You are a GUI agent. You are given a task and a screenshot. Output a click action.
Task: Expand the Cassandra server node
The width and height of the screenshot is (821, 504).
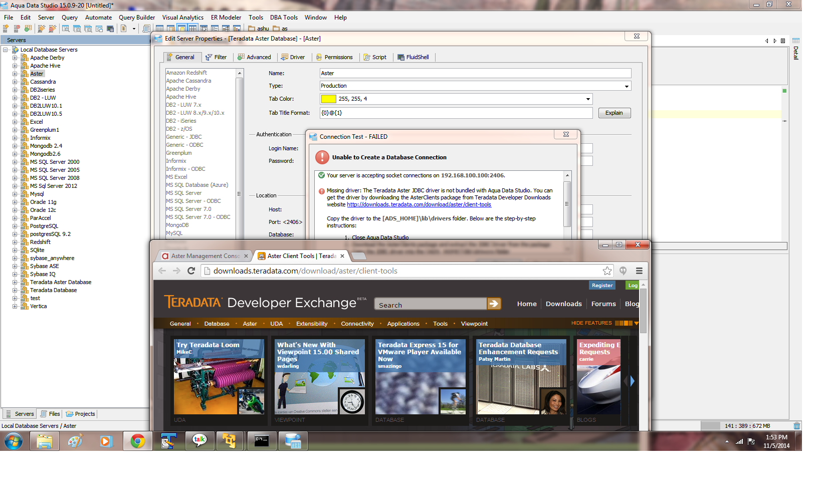point(15,82)
